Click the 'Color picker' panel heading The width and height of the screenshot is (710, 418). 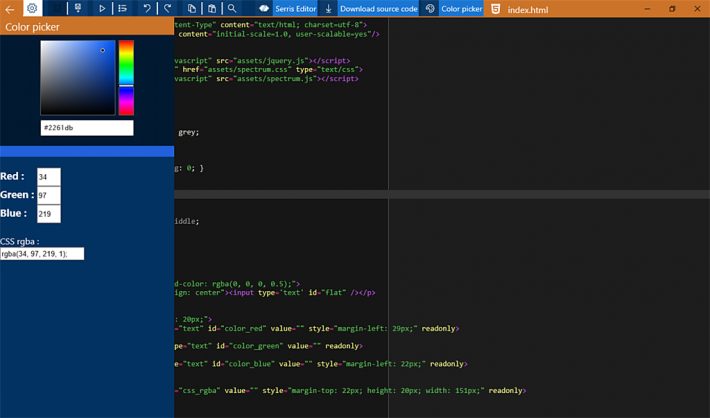click(32, 27)
